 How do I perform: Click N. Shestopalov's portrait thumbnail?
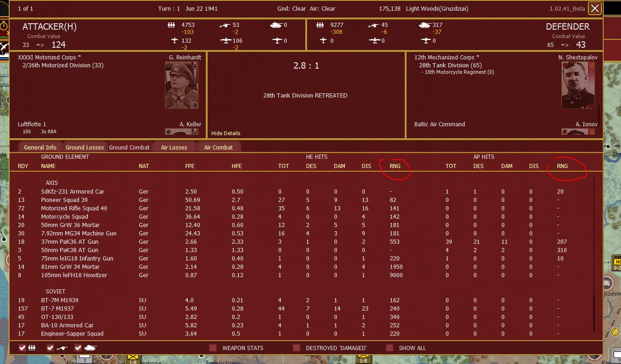578,85
